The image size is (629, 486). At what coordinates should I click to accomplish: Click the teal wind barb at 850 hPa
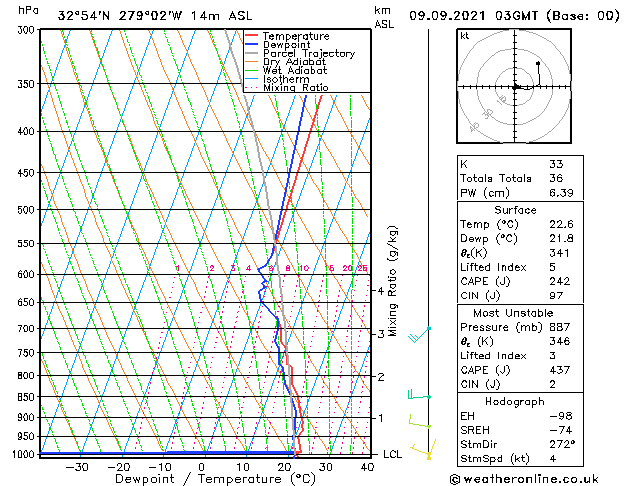pyautogui.click(x=419, y=395)
